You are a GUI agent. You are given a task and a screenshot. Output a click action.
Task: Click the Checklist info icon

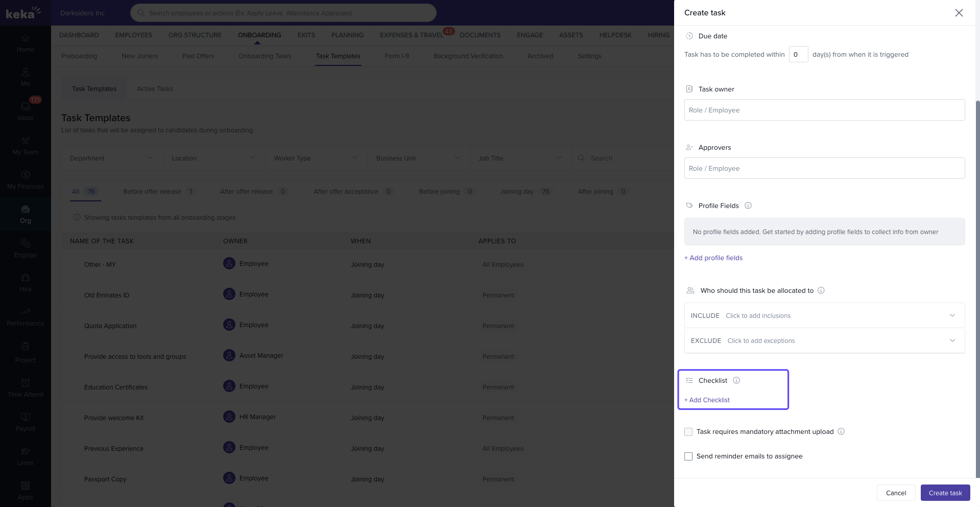click(736, 380)
